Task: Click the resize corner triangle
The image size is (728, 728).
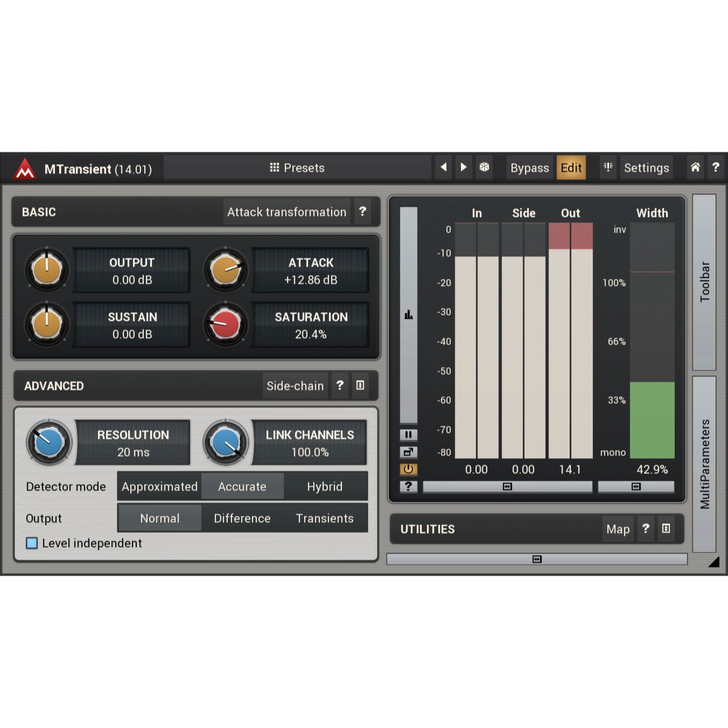Action: [x=715, y=562]
